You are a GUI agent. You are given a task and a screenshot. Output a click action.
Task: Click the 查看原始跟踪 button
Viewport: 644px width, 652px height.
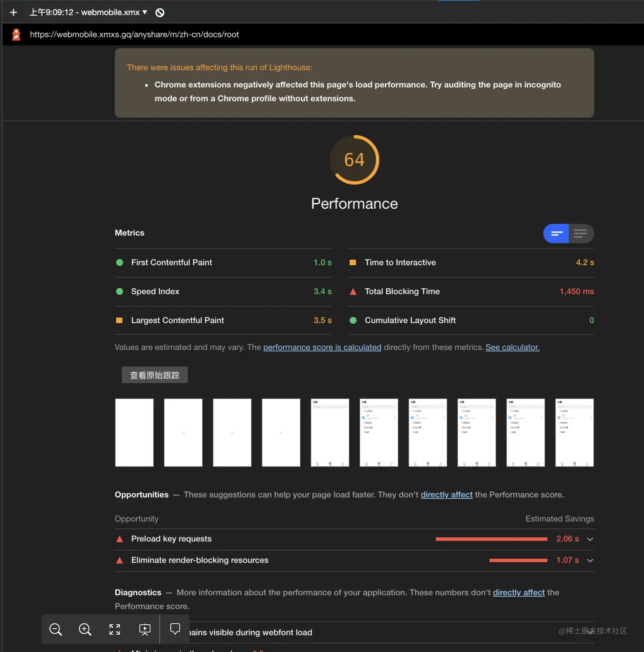pyautogui.click(x=155, y=375)
